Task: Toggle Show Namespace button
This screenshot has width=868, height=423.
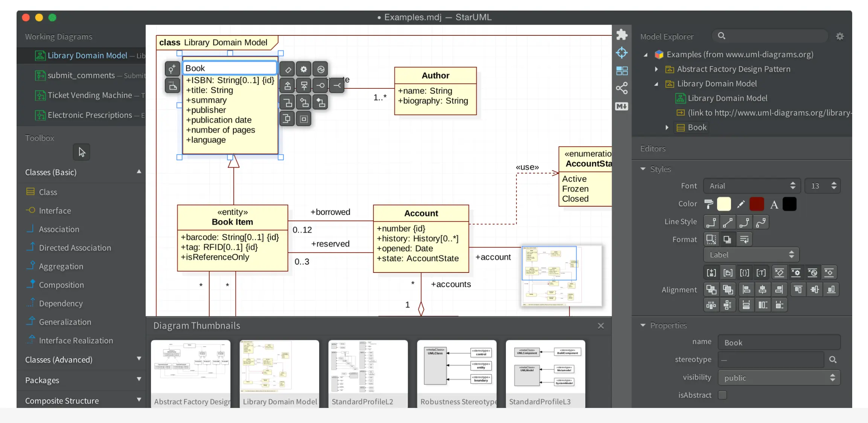Action: click(x=728, y=272)
